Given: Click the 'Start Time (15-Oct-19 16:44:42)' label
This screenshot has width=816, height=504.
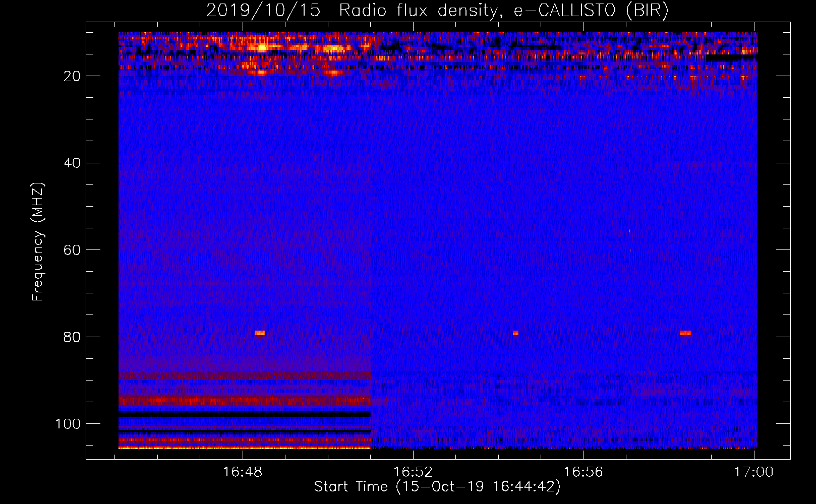Looking at the screenshot, I should pyautogui.click(x=437, y=487).
